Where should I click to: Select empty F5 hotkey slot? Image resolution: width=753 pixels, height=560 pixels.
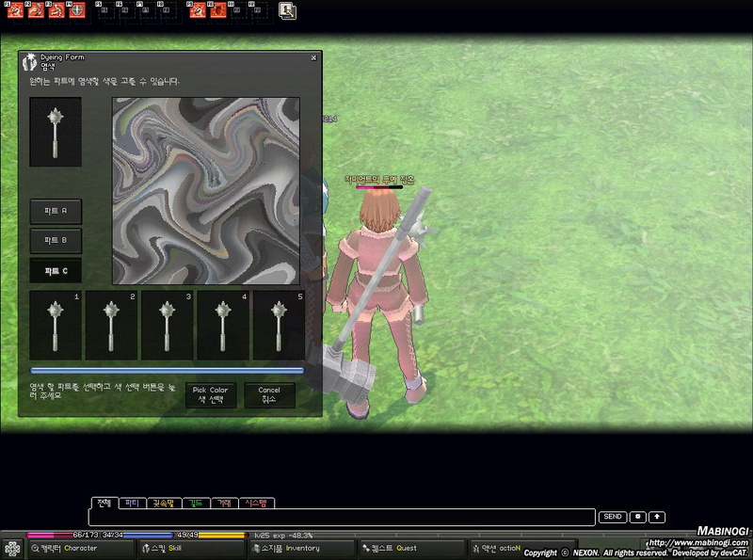point(105,10)
